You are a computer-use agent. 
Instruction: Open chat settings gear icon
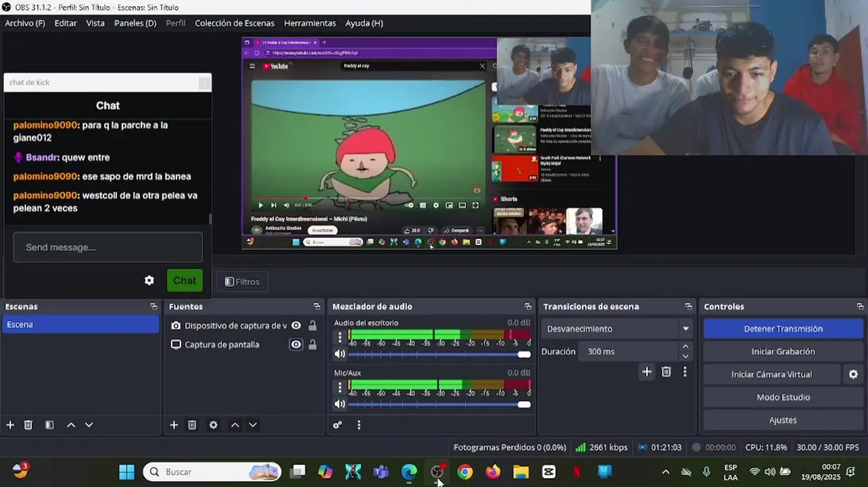(x=149, y=280)
